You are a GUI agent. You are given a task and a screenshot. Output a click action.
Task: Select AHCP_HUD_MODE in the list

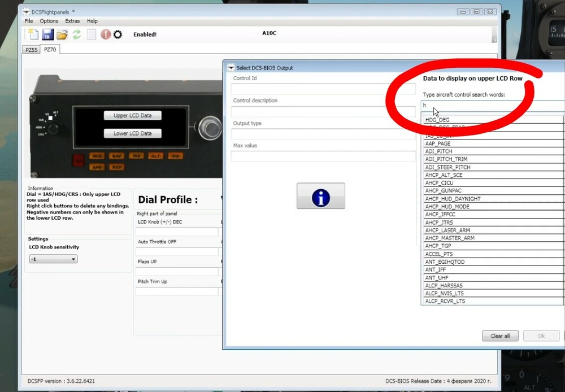tap(493, 206)
